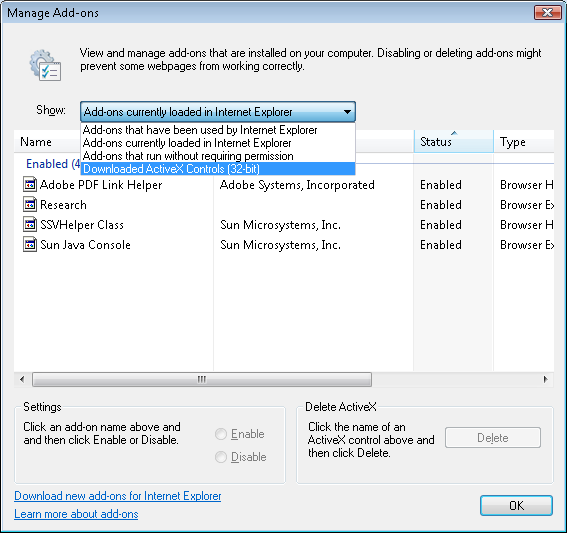Select the Adobe PDF Link Helper row name
Viewport: 567px width, 533px height.
[x=101, y=185]
